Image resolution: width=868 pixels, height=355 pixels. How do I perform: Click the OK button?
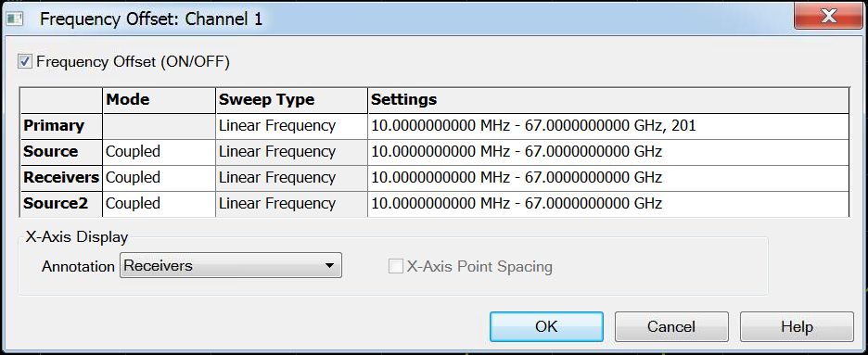(546, 327)
